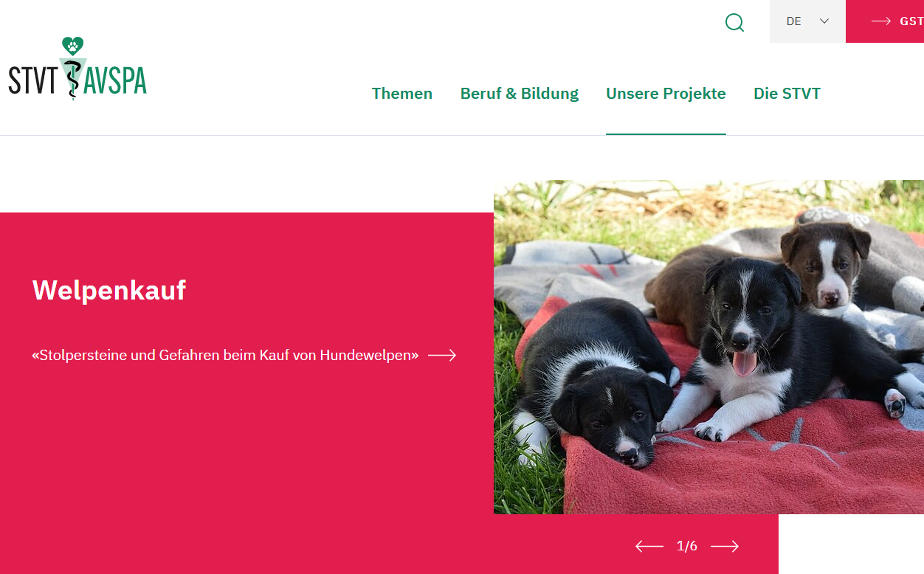924x574 pixels.
Task: Open the search magnifier icon
Action: pos(734,22)
